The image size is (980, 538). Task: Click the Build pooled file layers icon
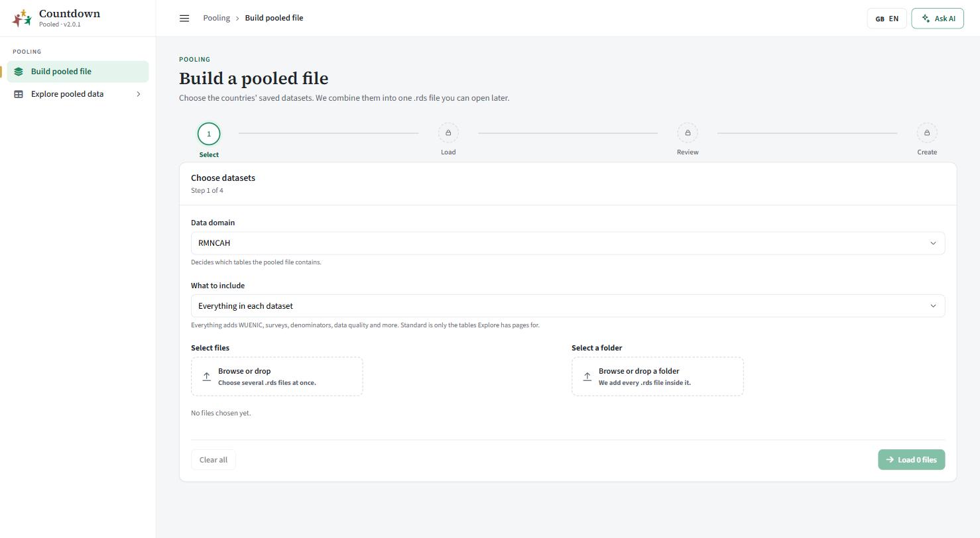[x=19, y=72]
